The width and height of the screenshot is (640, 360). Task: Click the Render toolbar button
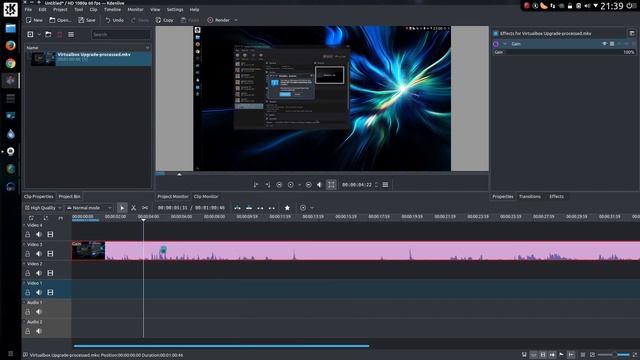pyautogui.click(x=218, y=20)
